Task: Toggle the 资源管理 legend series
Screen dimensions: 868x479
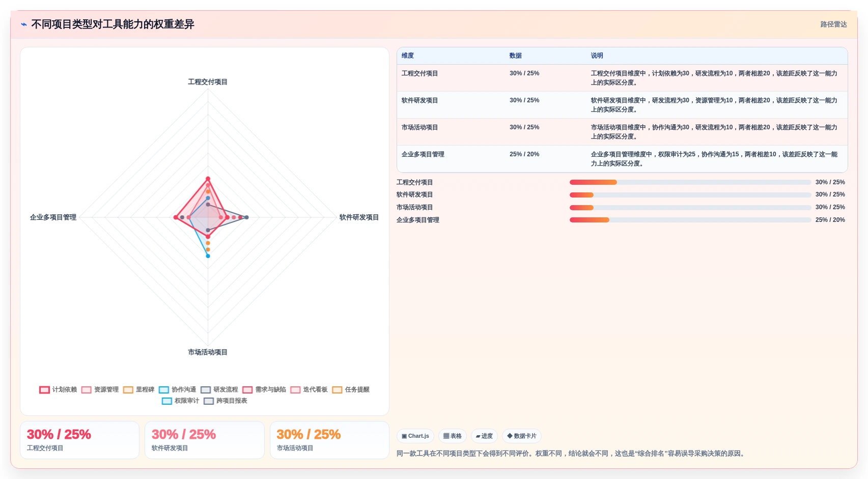Action: [100, 389]
